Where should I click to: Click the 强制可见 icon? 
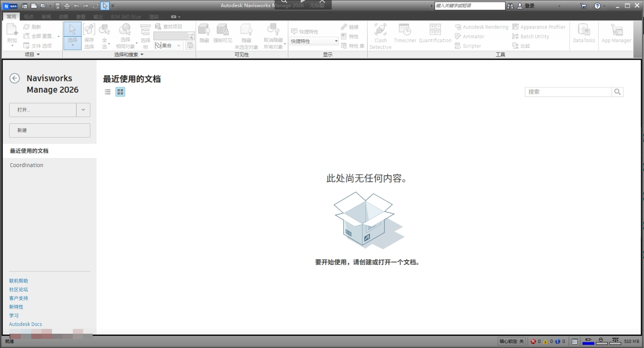coord(223,29)
